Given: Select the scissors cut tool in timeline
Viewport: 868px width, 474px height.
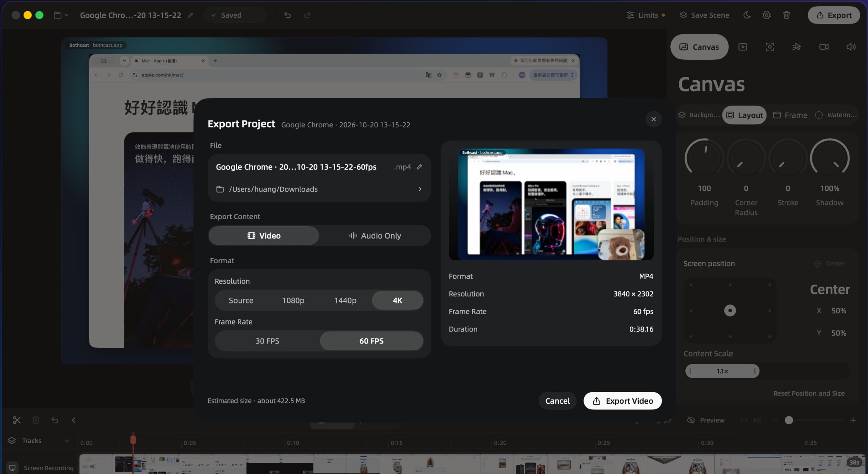Looking at the screenshot, I should [x=17, y=420].
